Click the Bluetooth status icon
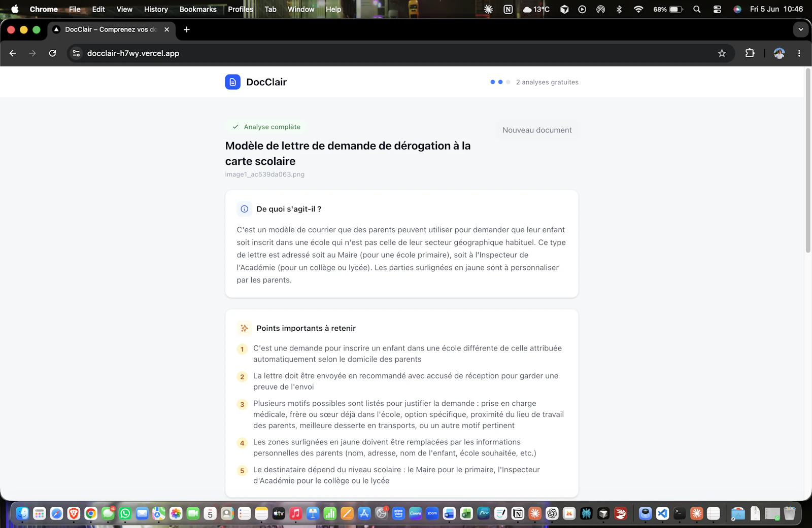 [x=619, y=9]
